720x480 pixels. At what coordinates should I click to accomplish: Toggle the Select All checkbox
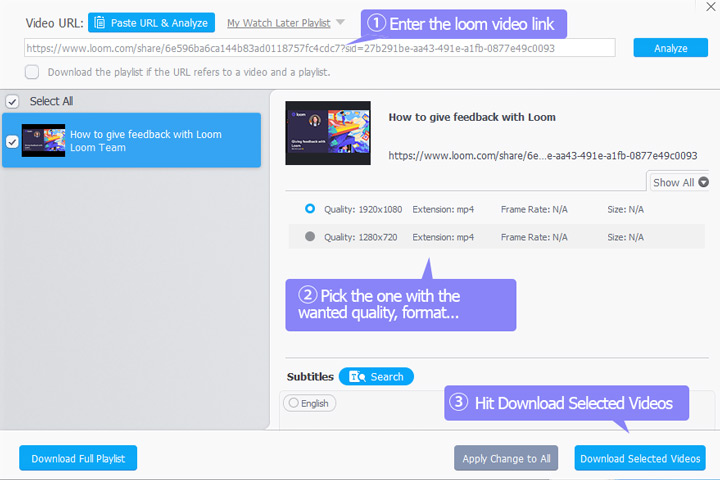[12, 102]
